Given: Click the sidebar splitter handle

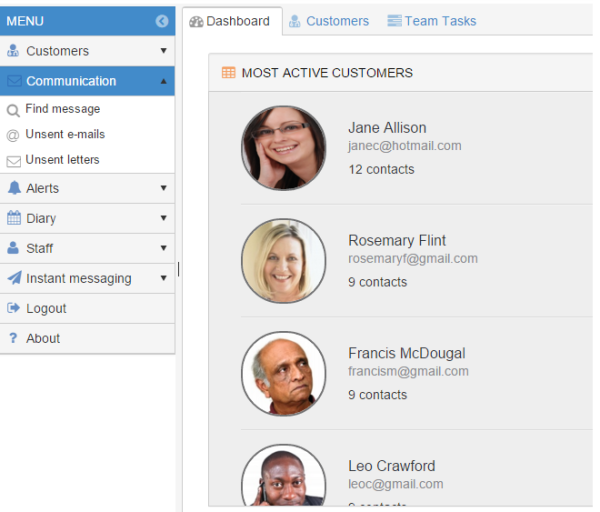Looking at the screenshot, I should [178, 269].
